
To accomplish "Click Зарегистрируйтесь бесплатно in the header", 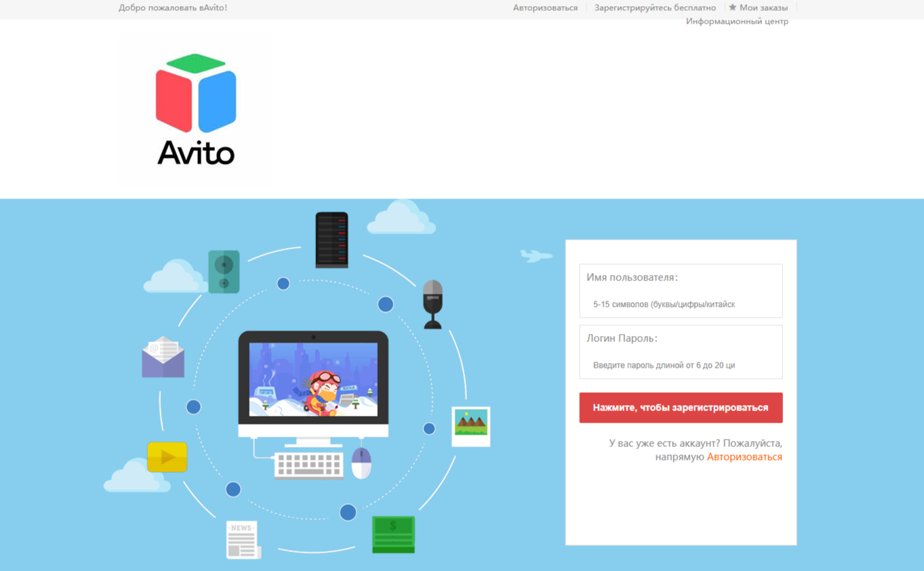I will point(655,7).
